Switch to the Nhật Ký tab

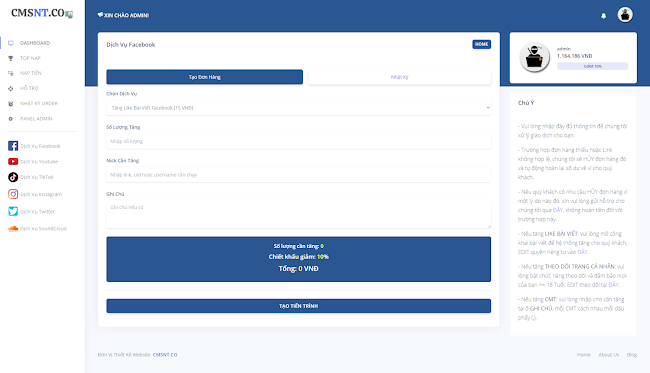[400, 77]
